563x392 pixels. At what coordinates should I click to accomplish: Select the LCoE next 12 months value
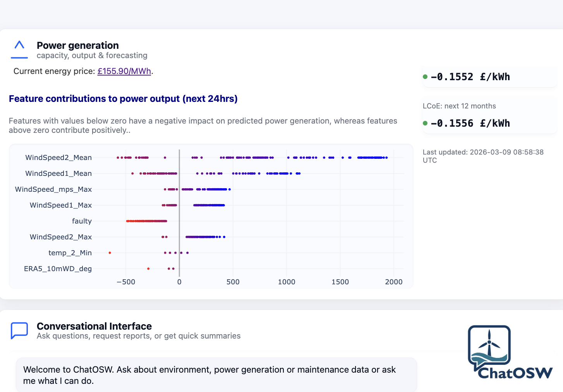click(x=470, y=123)
